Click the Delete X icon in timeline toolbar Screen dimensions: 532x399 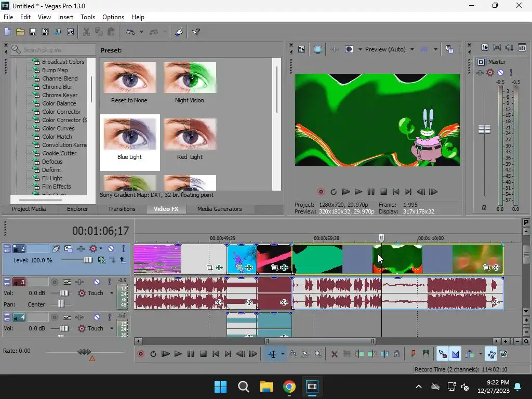334,354
